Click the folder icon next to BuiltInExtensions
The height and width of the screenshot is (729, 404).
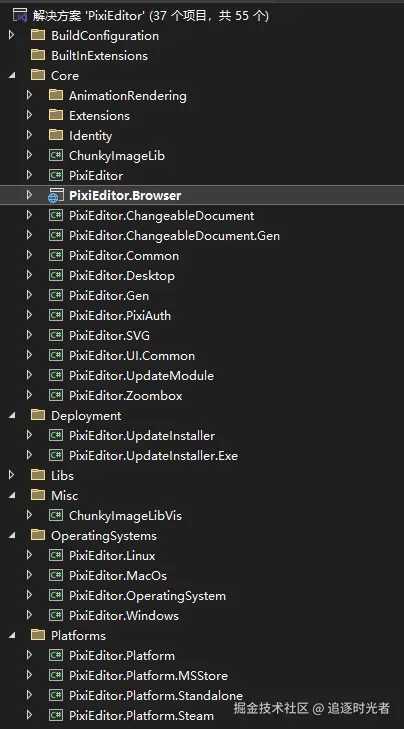(38, 55)
